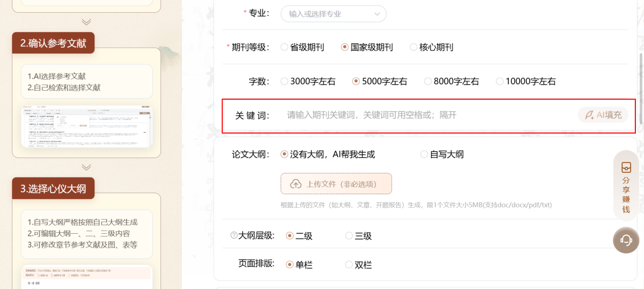
Task: Choose 单栏 page layout
Action: coord(299,265)
